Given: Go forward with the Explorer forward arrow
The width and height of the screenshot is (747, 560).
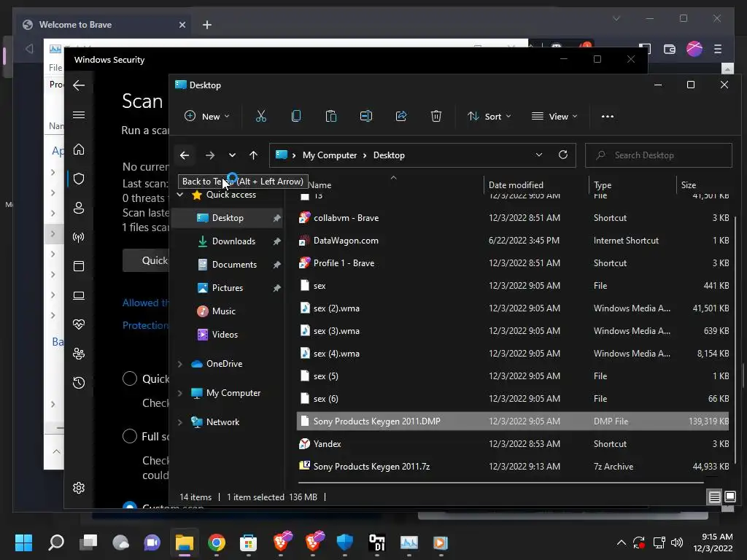Looking at the screenshot, I should pyautogui.click(x=209, y=155).
